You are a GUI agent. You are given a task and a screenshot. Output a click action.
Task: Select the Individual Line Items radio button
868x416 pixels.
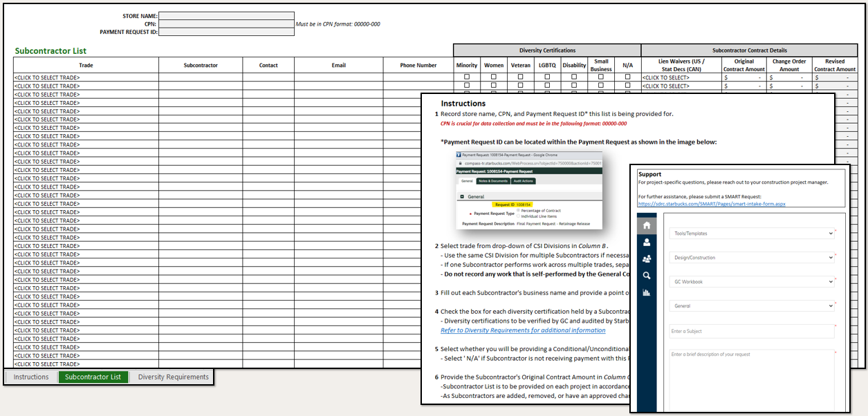(x=517, y=216)
